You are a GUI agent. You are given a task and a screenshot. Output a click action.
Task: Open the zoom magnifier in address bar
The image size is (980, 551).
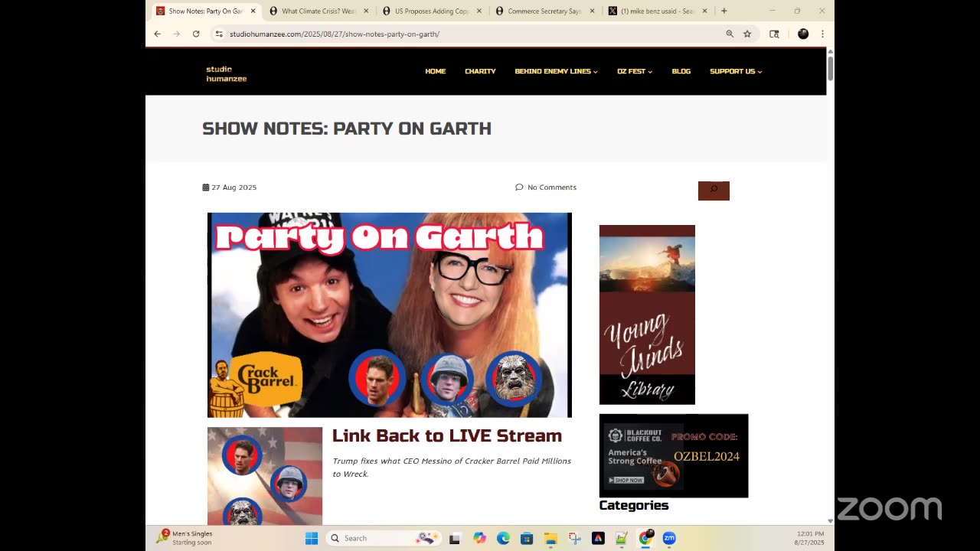click(730, 34)
